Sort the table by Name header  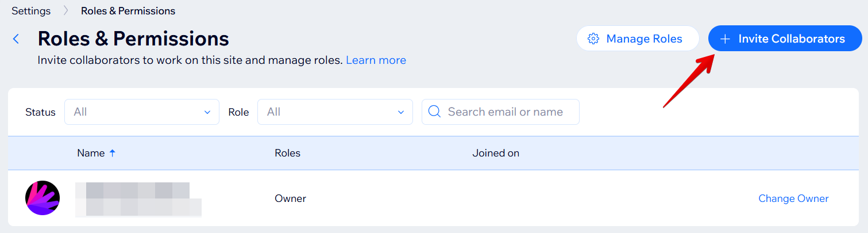(x=91, y=153)
